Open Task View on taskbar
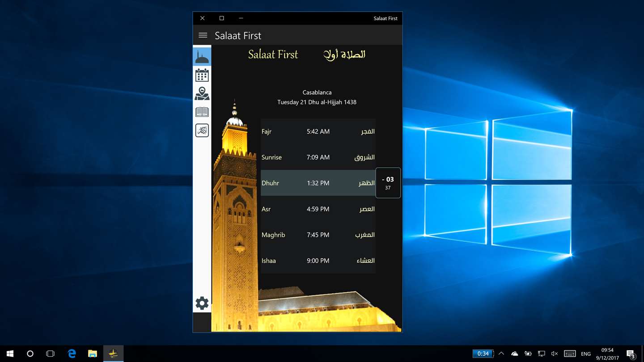The image size is (644, 362). pos(50,354)
